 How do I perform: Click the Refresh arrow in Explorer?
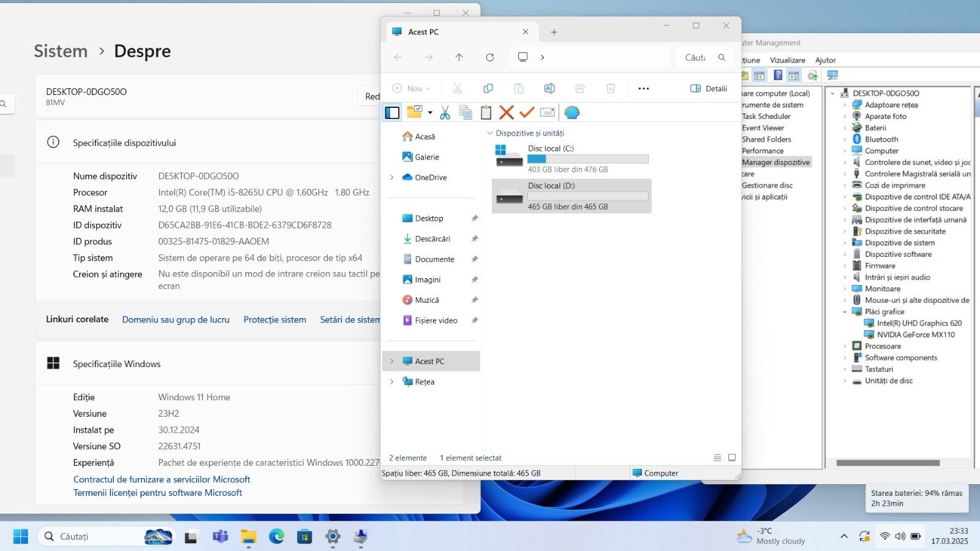[490, 57]
